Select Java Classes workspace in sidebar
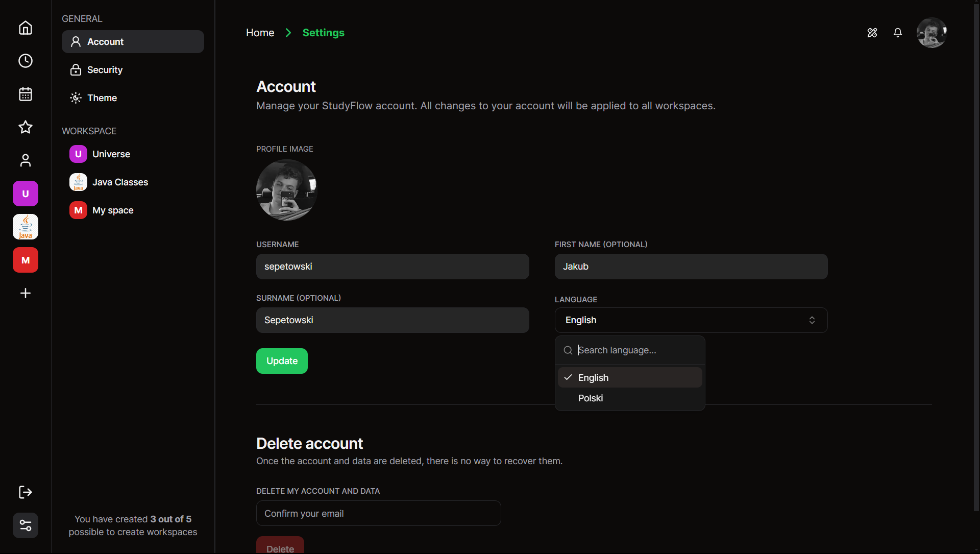Viewport: 980px width, 554px height. point(120,182)
